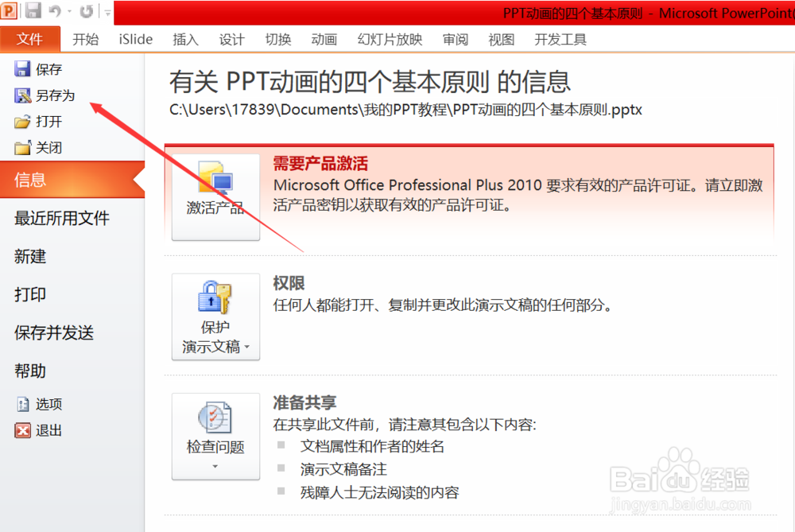
Task: Click the 演示文稿备注 list item
Action: (343, 469)
